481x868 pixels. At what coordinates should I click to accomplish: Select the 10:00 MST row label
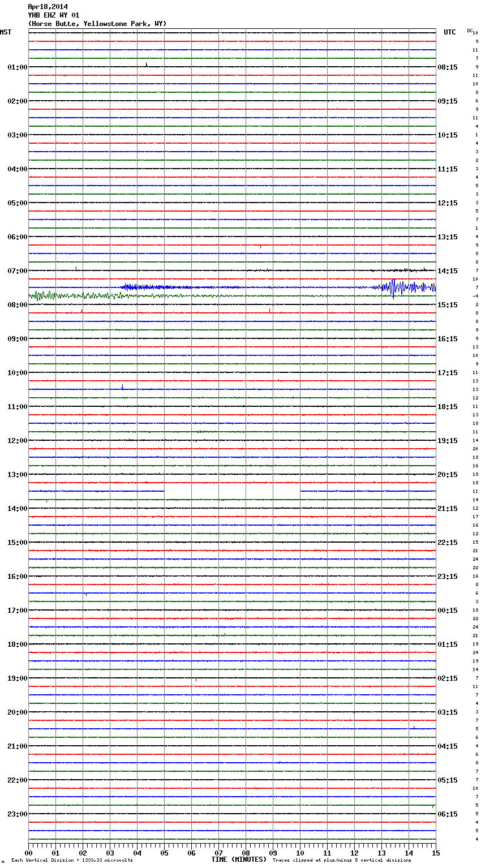pos(17,373)
